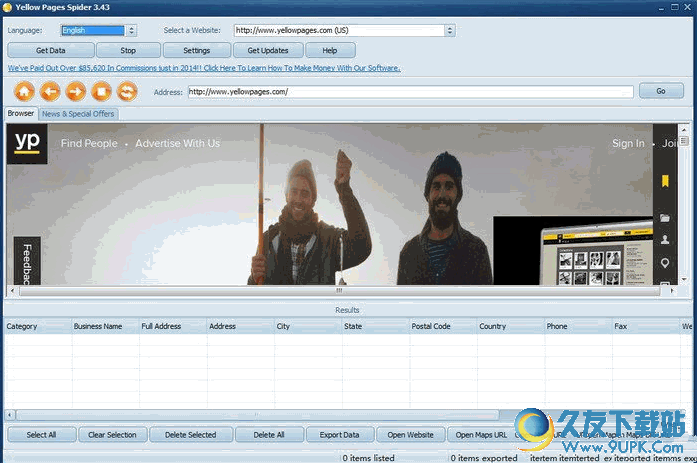Click the map pin icon in sidebar
This screenshot has width=697, height=463.
(665, 263)
